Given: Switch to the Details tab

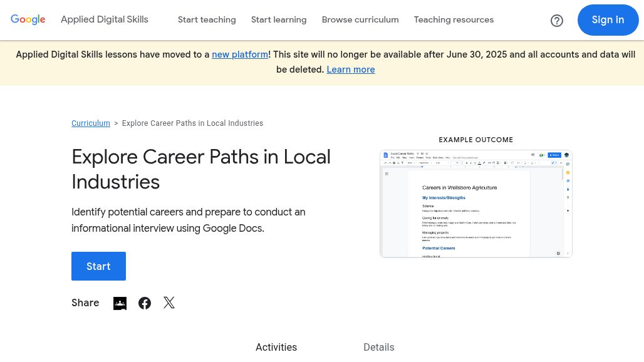Looking at the screenshot, I should [378, 347].
